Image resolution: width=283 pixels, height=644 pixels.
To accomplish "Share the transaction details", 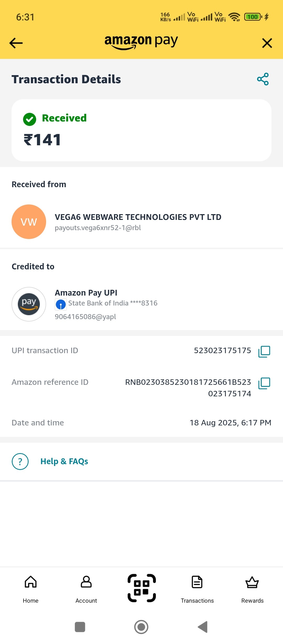I will pyautogui.click(x=263, y=79).
